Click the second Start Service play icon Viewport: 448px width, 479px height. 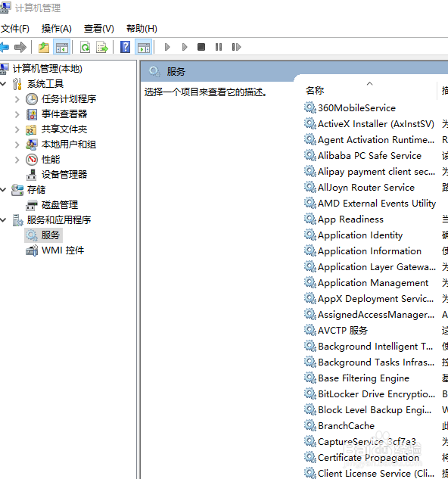[x=185, y=47]
